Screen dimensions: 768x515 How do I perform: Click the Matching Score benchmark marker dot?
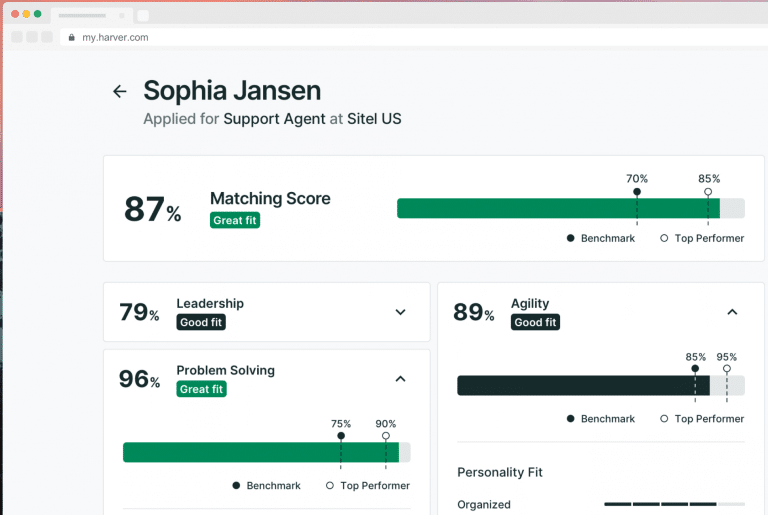point(637,191)
